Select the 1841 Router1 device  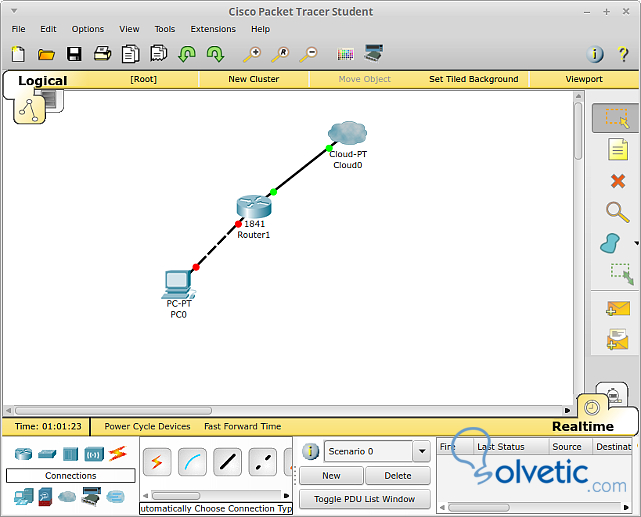coord(254,206)
